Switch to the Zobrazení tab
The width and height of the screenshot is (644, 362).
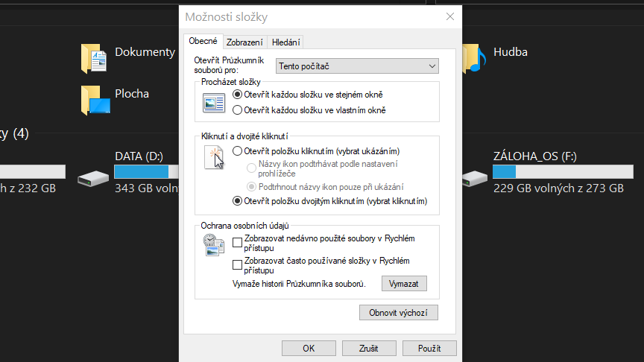pyautogui.click(x=244, y=42)
